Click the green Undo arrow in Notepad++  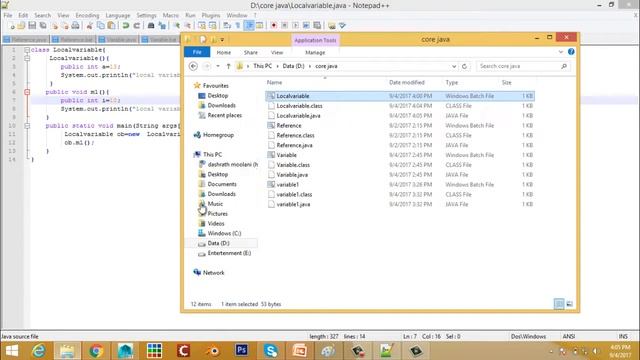(x=126, y=26)
